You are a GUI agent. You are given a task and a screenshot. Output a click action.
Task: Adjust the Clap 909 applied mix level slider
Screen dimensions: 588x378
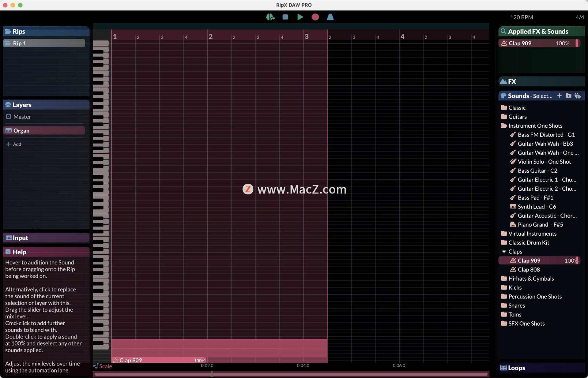pos(577,43)
